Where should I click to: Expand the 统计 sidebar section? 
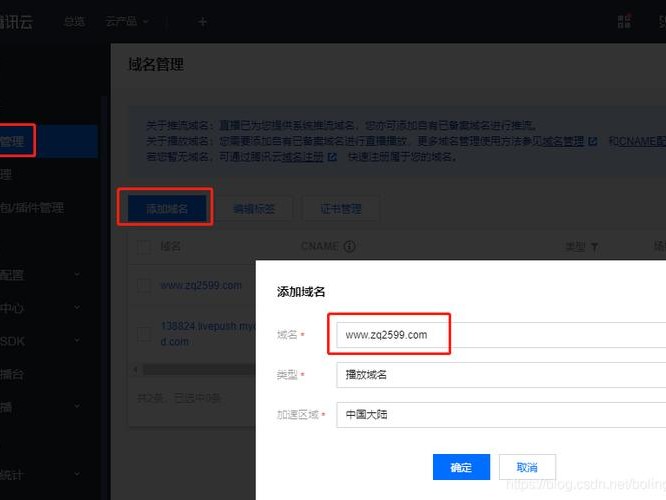tap(77, 474)
